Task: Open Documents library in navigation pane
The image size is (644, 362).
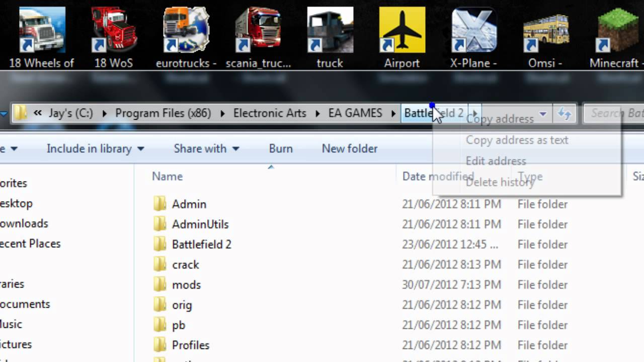Action: 25,304
